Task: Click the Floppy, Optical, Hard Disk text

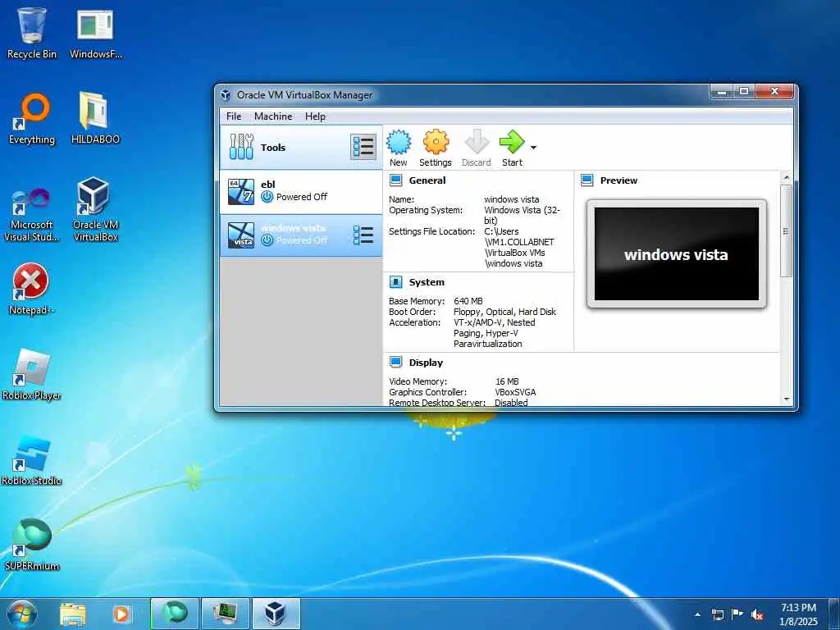Action: click(504, 312)
